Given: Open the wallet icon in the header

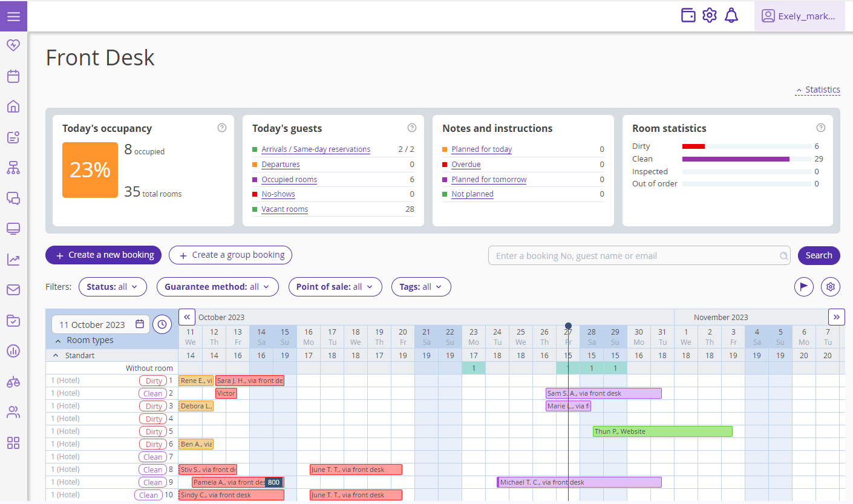Looking at the screenshot, I should (688, 16).
